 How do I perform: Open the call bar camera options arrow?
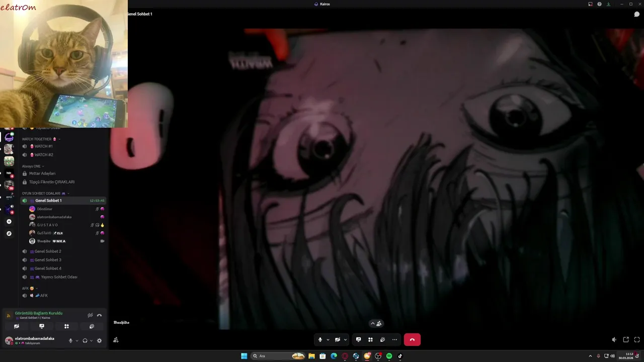[x=345, y=340]
